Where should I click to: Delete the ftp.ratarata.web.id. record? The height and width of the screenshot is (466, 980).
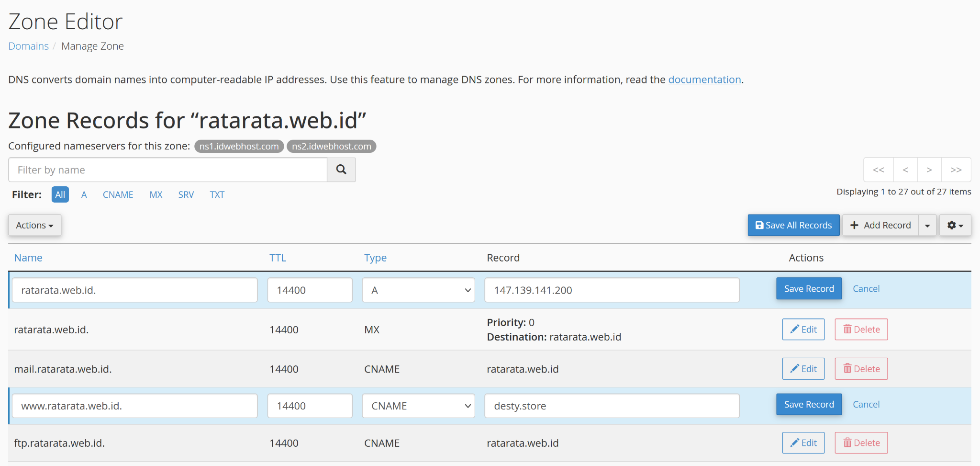861,443
